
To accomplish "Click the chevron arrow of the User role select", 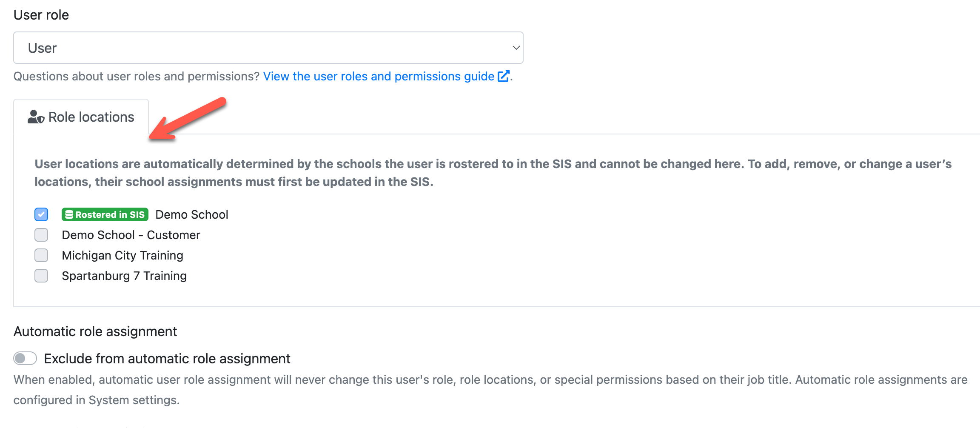I will click(516, 48).
